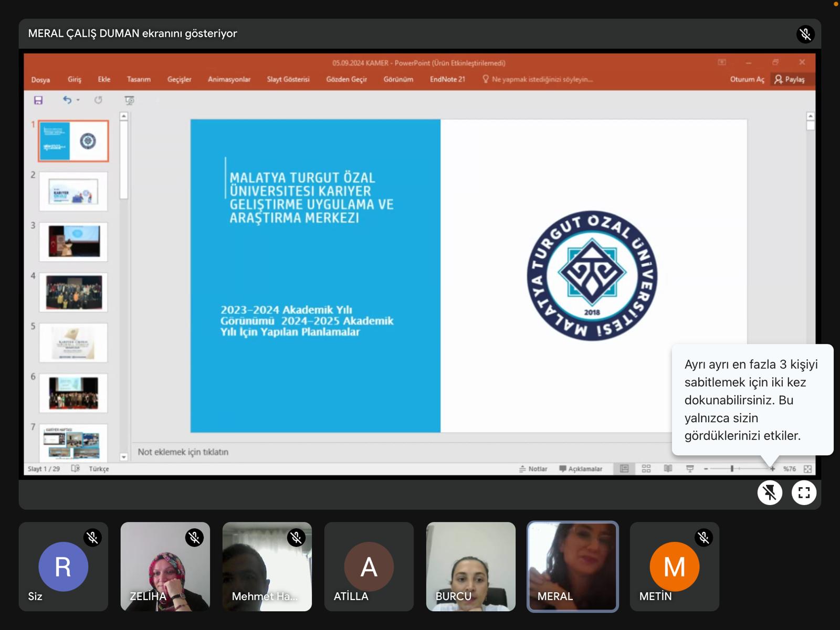
Task: Click the fit slide to window icon
Action: click(807, 469)
